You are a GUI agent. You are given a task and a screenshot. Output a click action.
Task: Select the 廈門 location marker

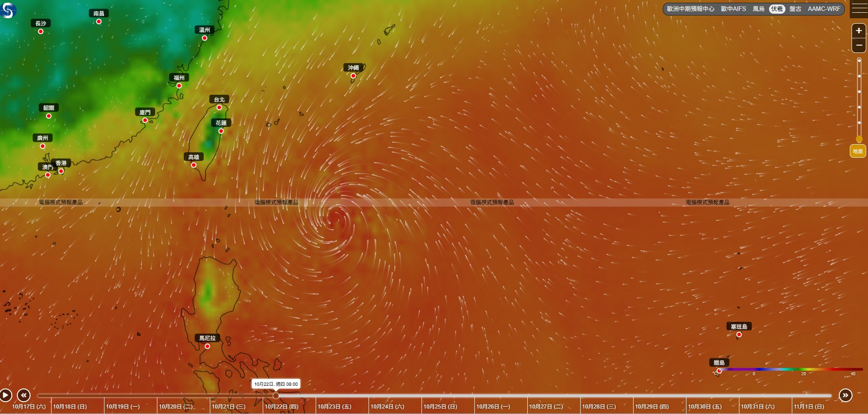(145, 120)
